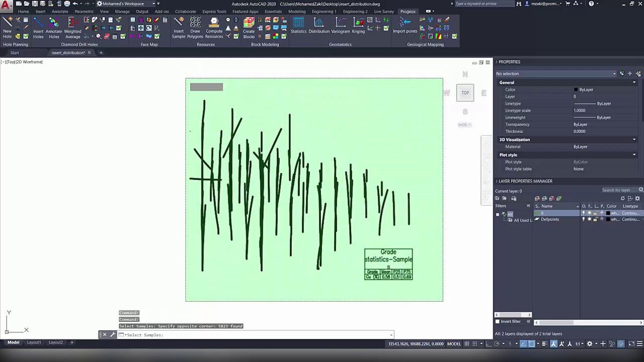644x362 pixels.
Task: Click the TOP face of ViewCube
Action: click(465, 93)
